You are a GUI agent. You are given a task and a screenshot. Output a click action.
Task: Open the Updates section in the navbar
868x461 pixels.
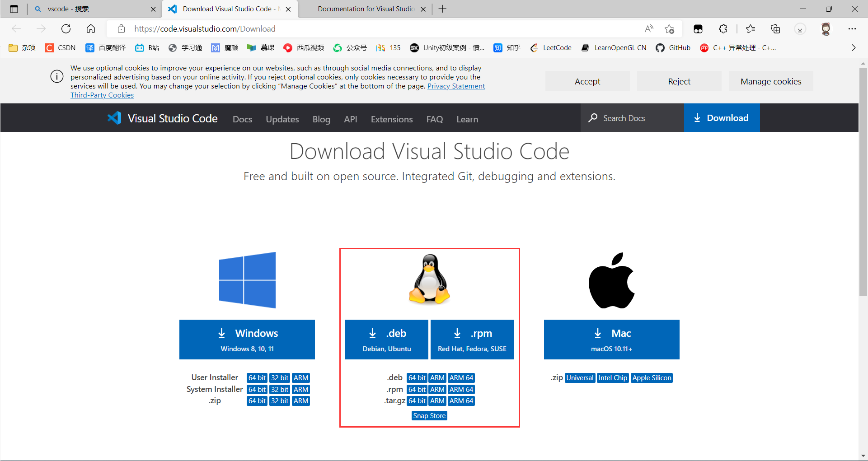pyautogui.click(x=282, y=119)
